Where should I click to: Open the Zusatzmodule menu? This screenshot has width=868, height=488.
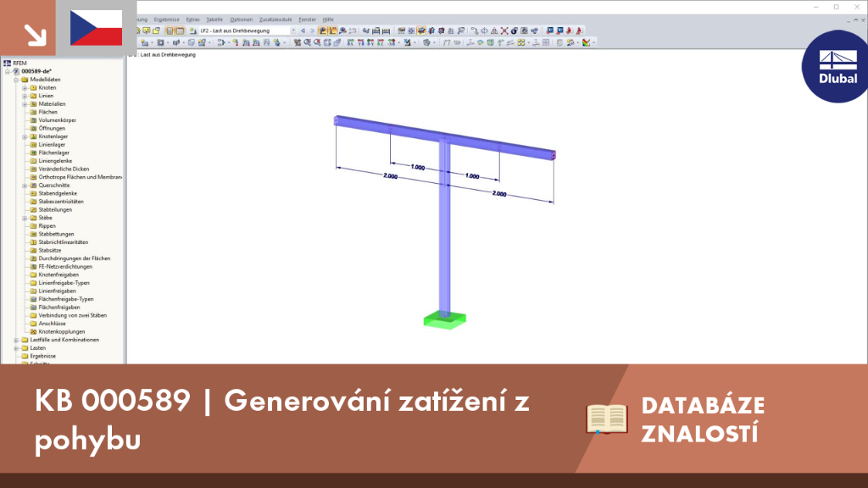[x=275, y=19]
